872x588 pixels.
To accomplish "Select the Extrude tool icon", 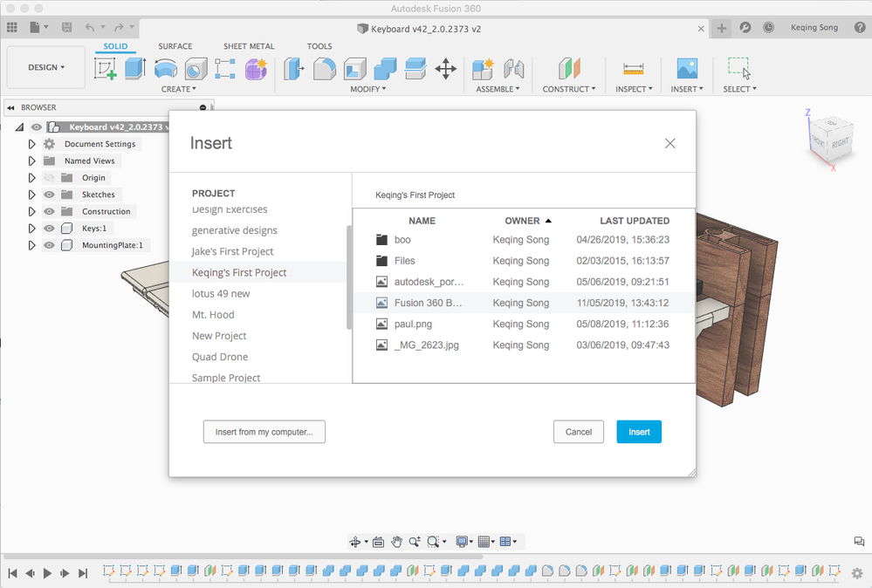I will pyautogui.click(x=135, y=69).
